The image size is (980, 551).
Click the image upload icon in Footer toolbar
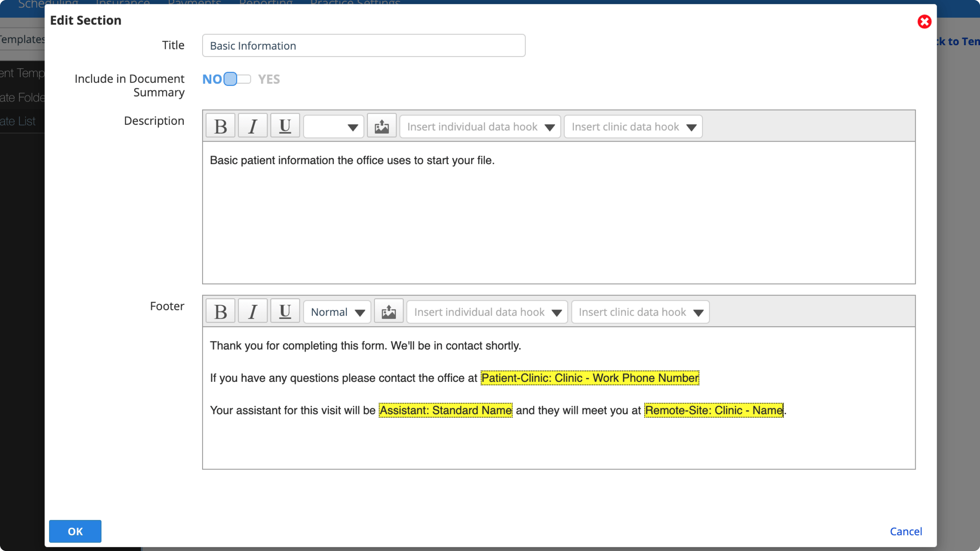click(389, 311)
